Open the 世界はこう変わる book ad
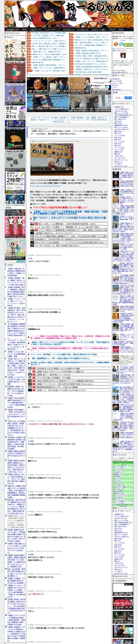138x644 pixels. (x=15, y=117)
